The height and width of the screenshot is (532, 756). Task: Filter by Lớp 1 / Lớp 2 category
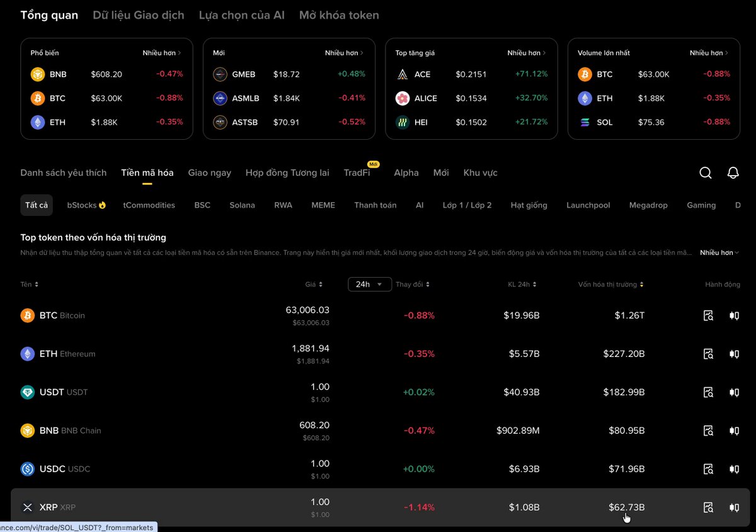[467, 205]
